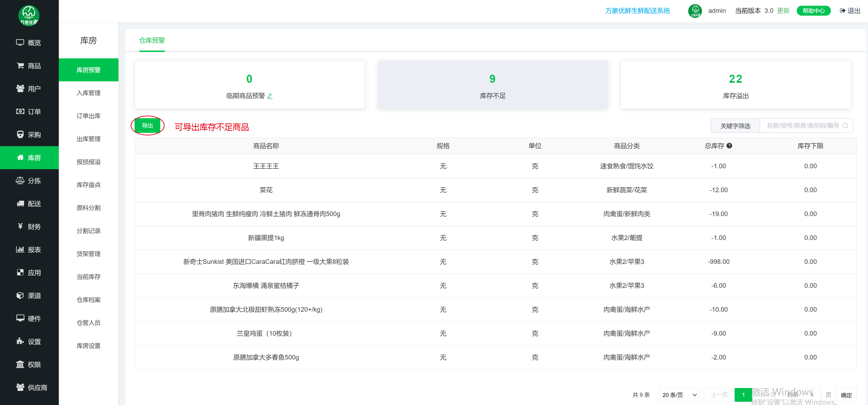
Task: Click the 库存下限 column header
Action: point(810,146)
